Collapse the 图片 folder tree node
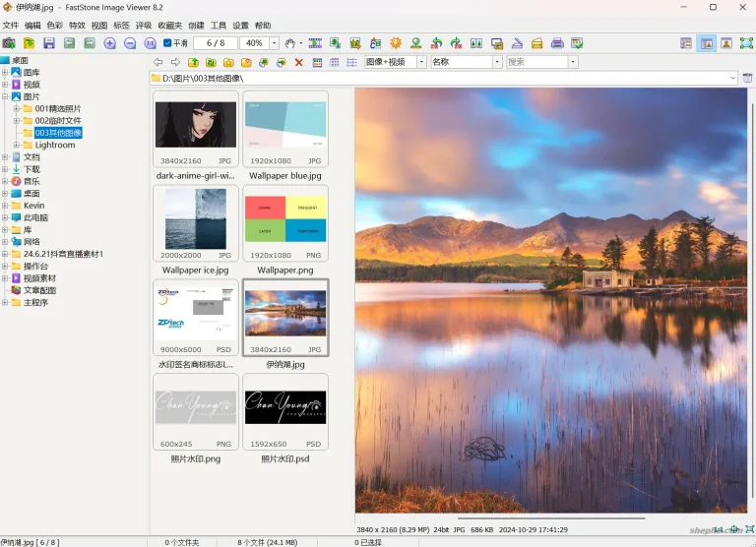Image resolution: width=756 pixels, height=547 pixels. click(5, 97)
